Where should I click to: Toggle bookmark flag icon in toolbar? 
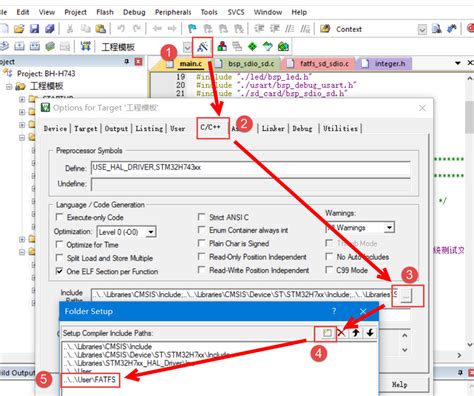(192, 29)
